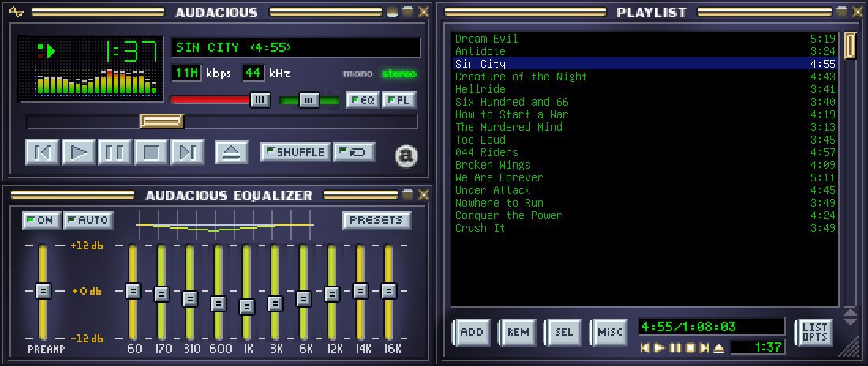Click the 12K equalizer band knob
Image resolution: width=868 pixels, height=366 pixels.
pyautogui.click(x=331, y=293)
